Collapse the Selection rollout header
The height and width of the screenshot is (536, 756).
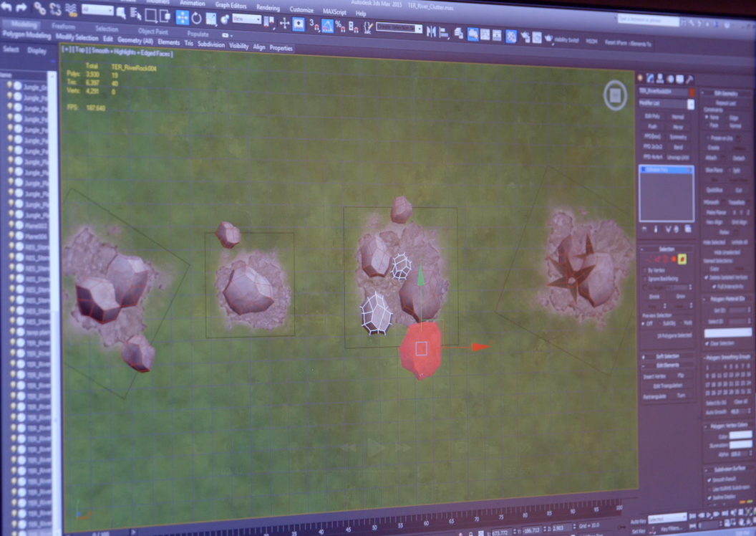667,249
